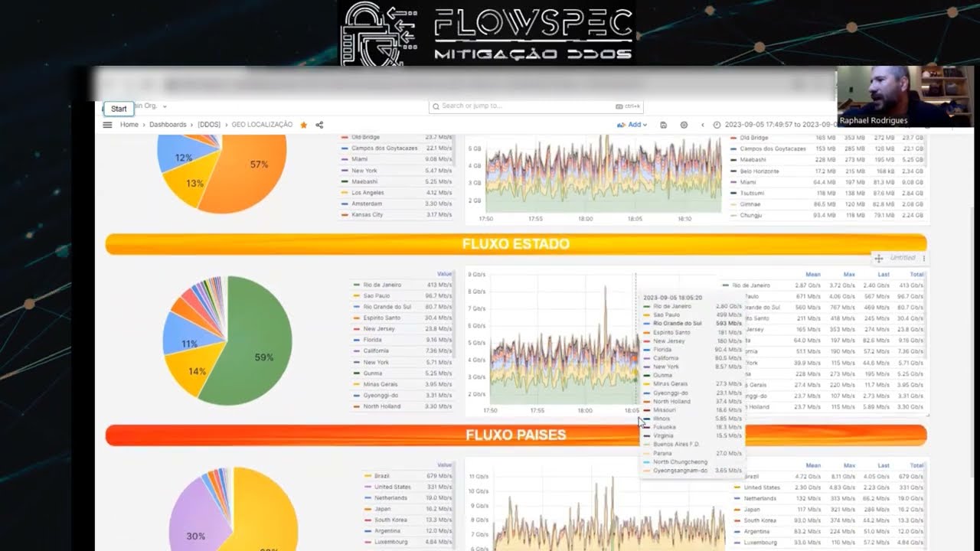Toggle Florida series in state pie legend
Viewport: 980px width, 551px height.
click(x=374, y=340)
